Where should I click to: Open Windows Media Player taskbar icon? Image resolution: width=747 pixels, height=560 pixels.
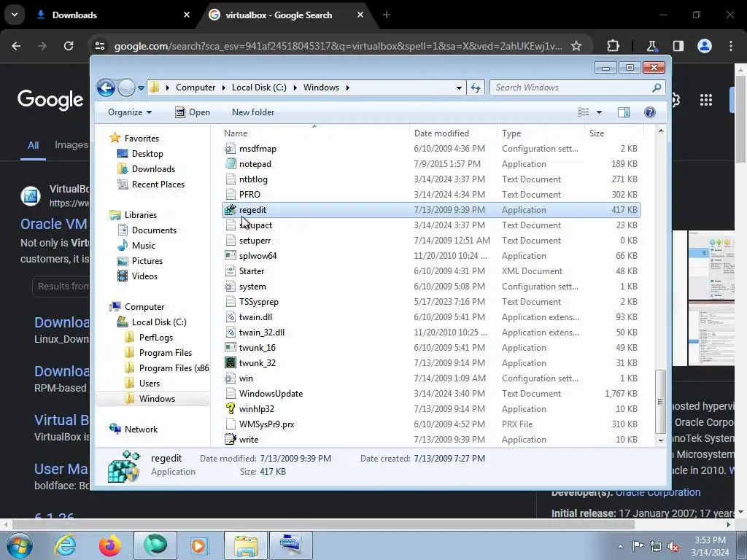click(199, 545)
